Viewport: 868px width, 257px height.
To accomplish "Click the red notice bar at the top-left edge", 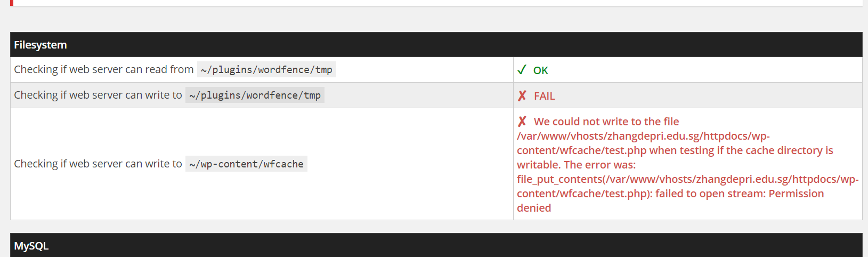I will [12, 3].
